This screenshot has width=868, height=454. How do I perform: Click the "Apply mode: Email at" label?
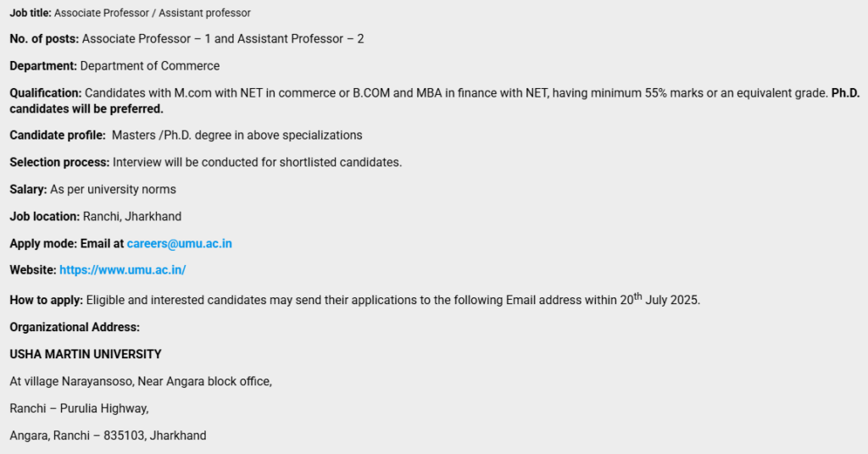point(67,244)
